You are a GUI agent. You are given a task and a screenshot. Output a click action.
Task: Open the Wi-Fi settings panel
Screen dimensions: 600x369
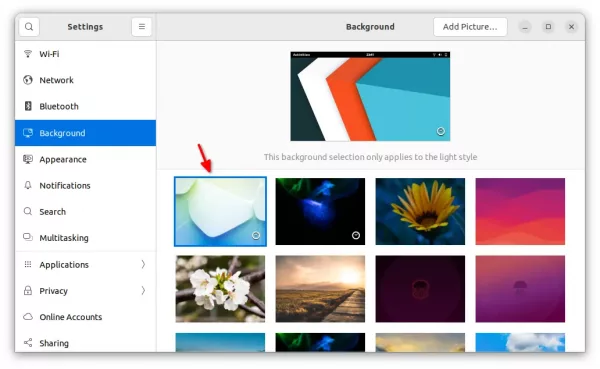85,54
